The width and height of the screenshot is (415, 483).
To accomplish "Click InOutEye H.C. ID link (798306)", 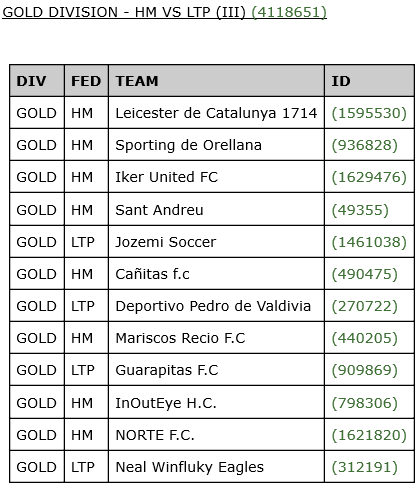I will point(365,403).
